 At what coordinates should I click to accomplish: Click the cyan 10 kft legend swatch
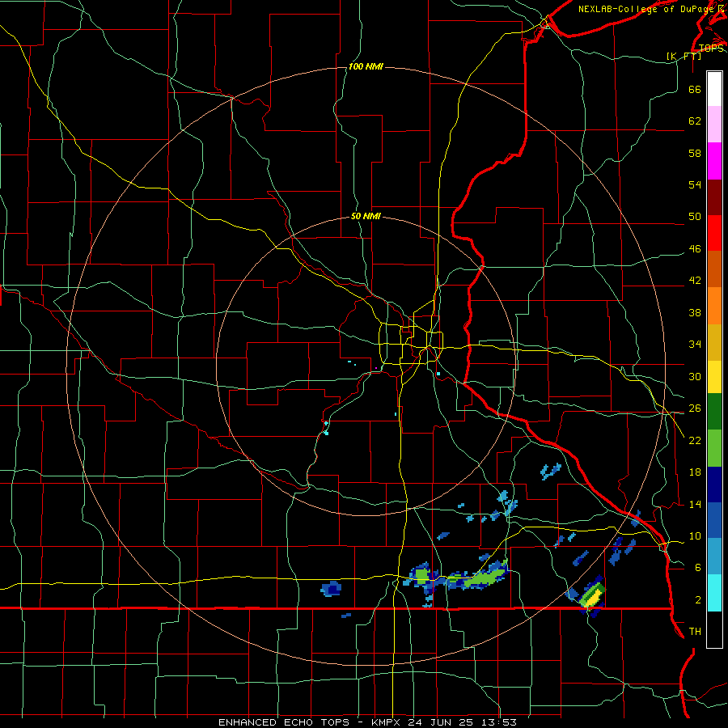[x=714, y=592]
